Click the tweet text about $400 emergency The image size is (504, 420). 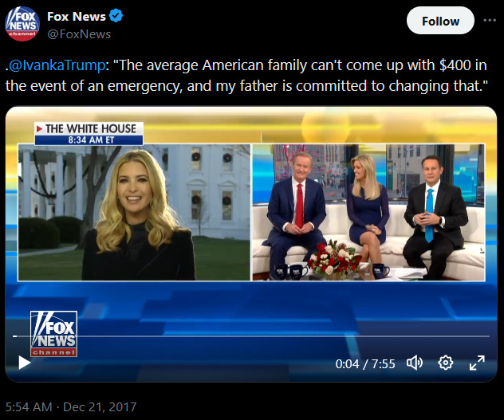click(x=246, y=76)
